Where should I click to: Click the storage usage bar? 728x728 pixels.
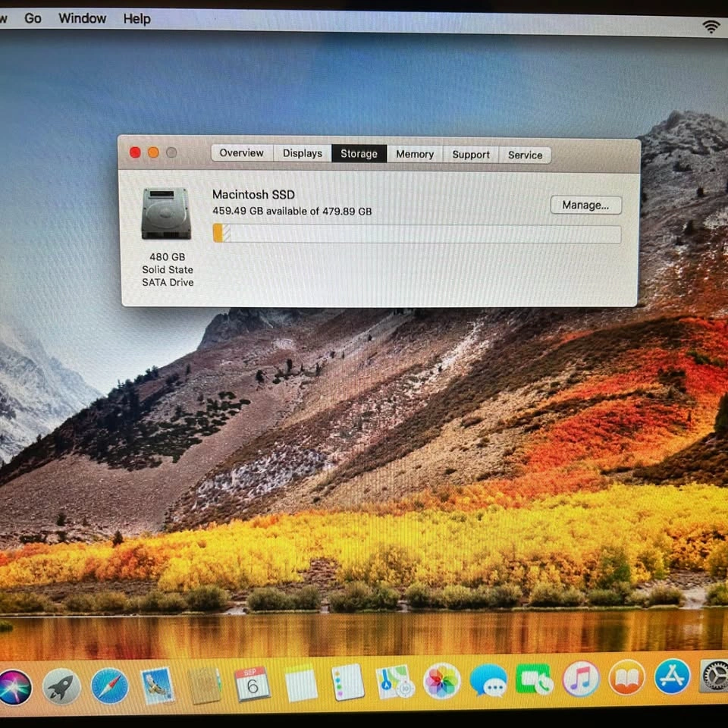tap(416, 234)
